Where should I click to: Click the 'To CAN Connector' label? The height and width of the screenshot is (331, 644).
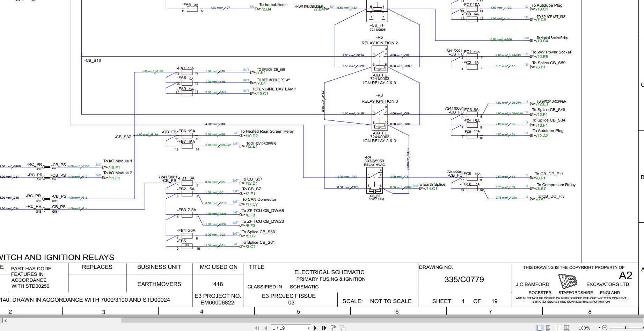[259, 200]
